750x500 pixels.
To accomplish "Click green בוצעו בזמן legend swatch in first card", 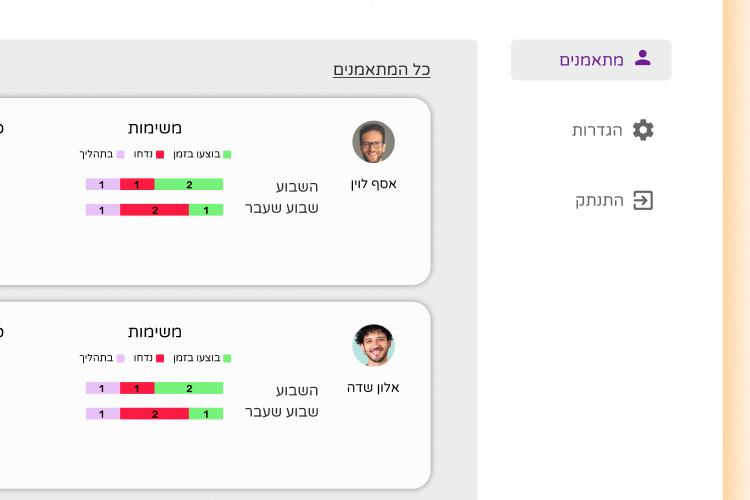I will (227, 155).
